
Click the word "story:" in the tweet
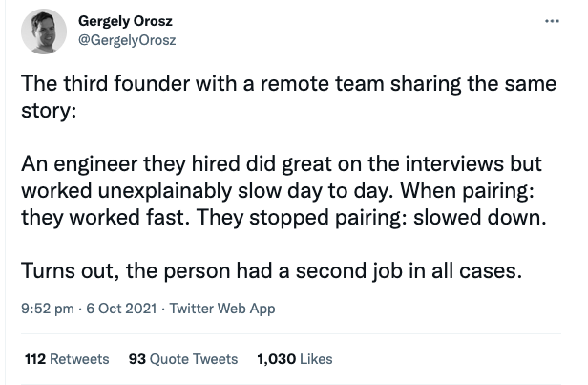point(48,110)
